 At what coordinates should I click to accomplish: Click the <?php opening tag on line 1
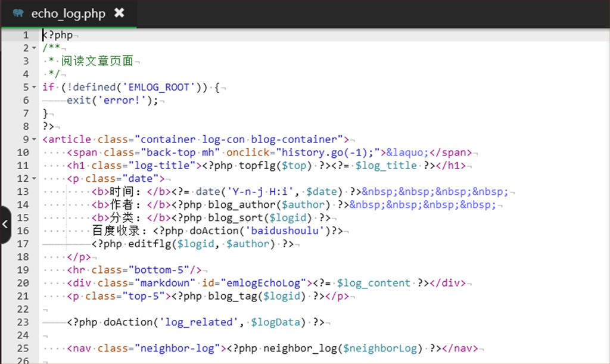pos(58,35)
